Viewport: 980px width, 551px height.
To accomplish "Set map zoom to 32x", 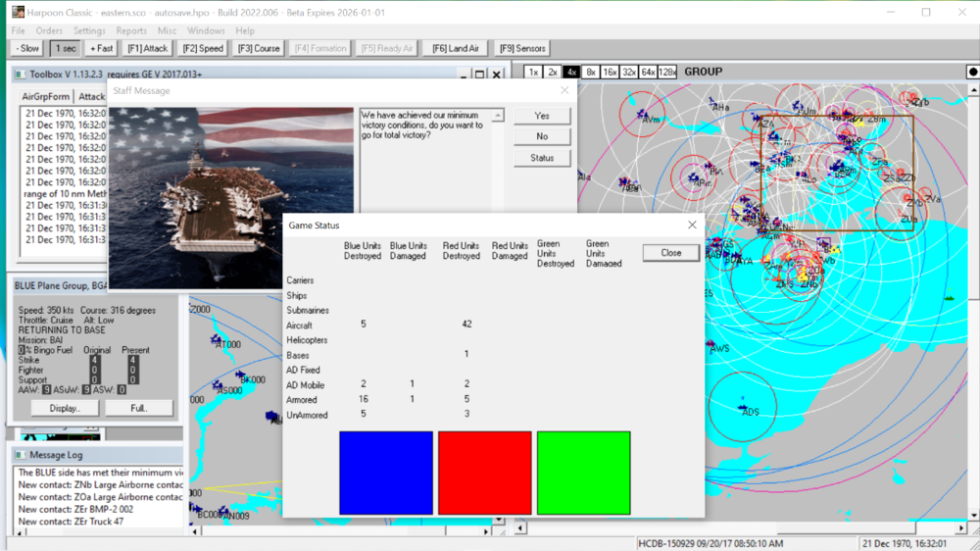I will tap(629, 72).
